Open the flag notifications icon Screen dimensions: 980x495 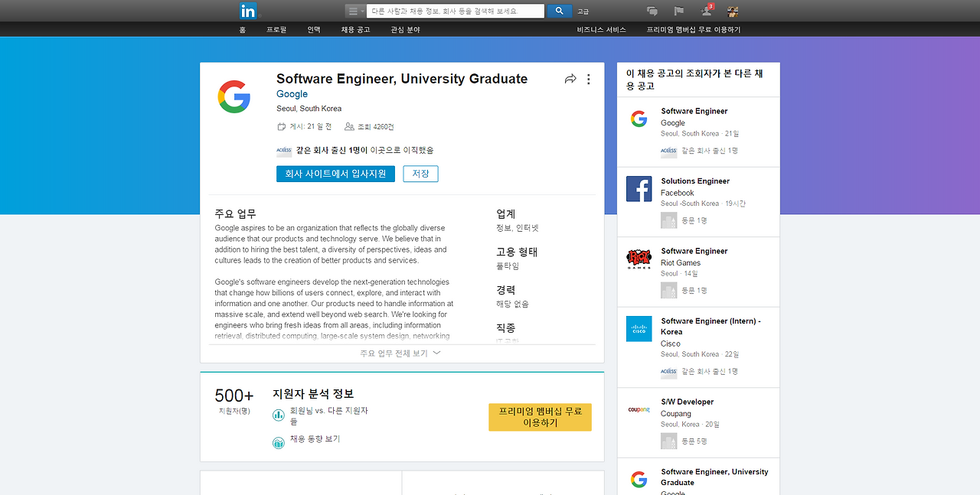pos(678,11)
